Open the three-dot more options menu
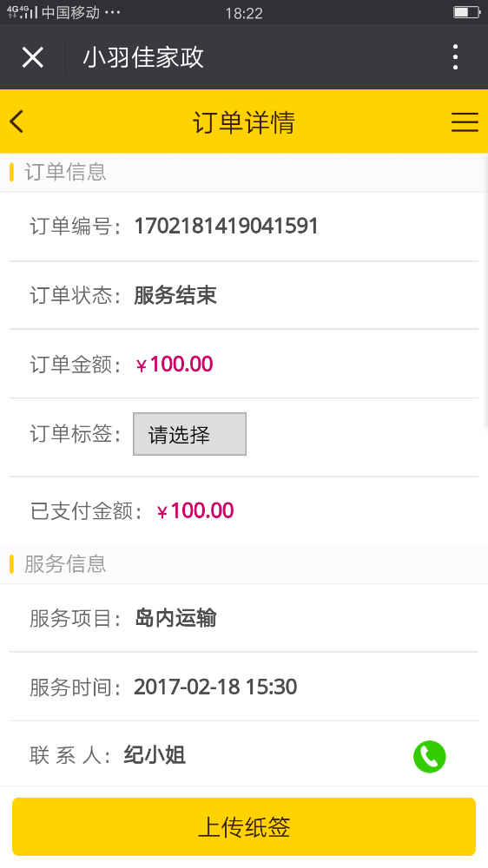This screenshot has width=488, height=868. click(x=455, y=57)
